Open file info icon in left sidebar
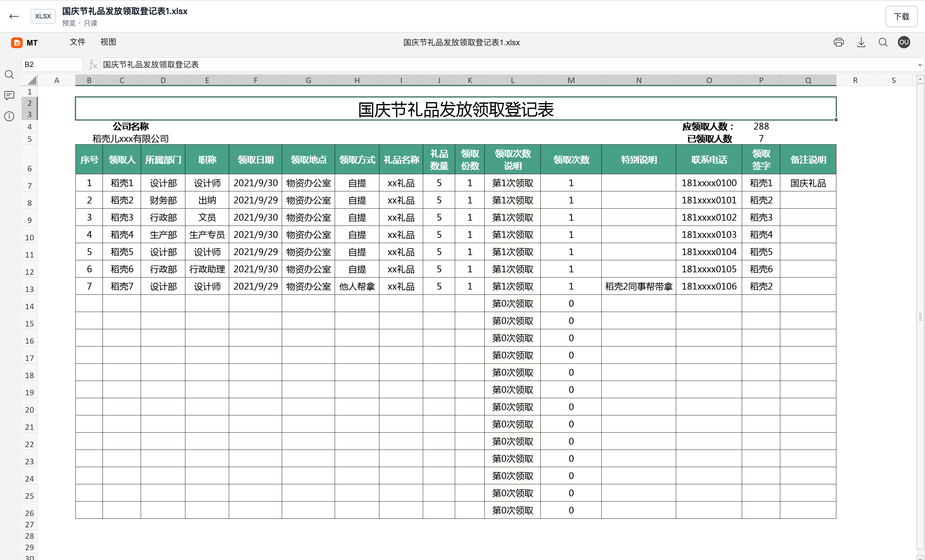Viewport: 925px width, 560px height. pos(9,117)
